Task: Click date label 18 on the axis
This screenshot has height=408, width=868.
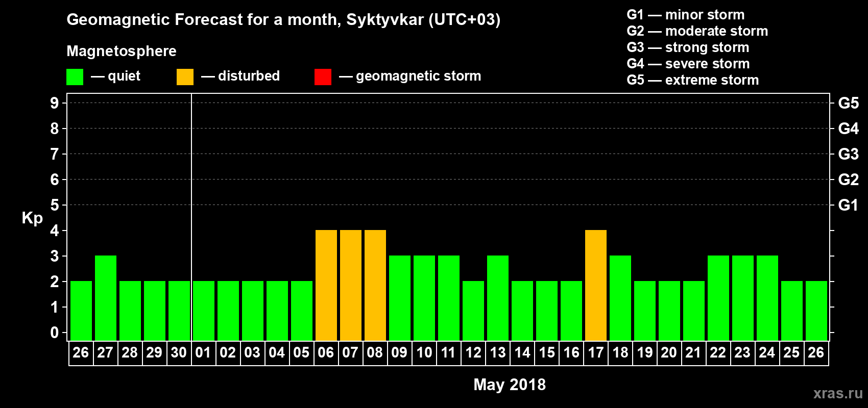Action: click(x=620, y=352)
